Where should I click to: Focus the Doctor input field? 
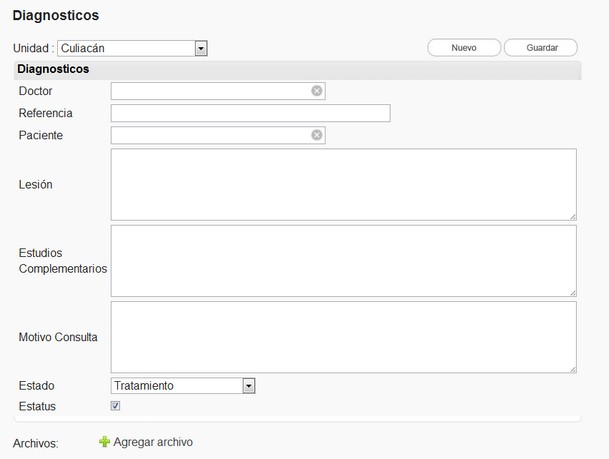(x=210, y=91)
